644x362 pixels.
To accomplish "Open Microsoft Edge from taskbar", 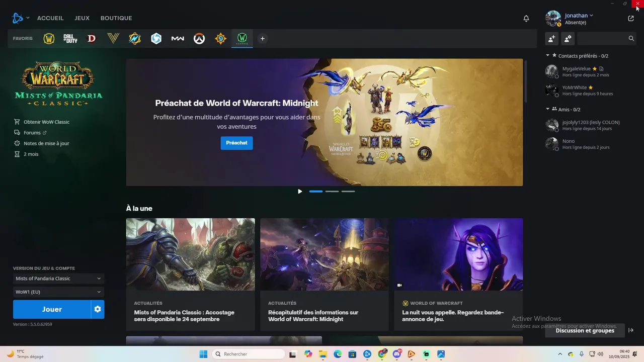I will (x=338, y=354).
